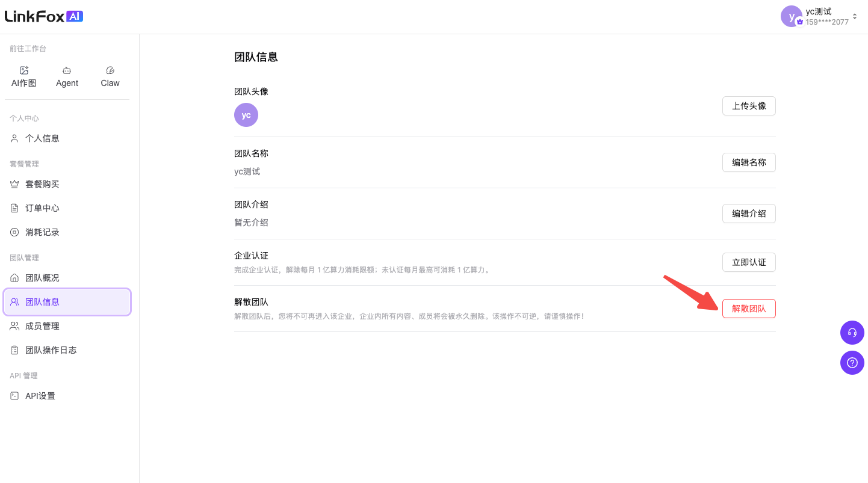Screen dimensions: 868x483
Task: Click the LinkFox AI logo
Action: click(44, 16)
